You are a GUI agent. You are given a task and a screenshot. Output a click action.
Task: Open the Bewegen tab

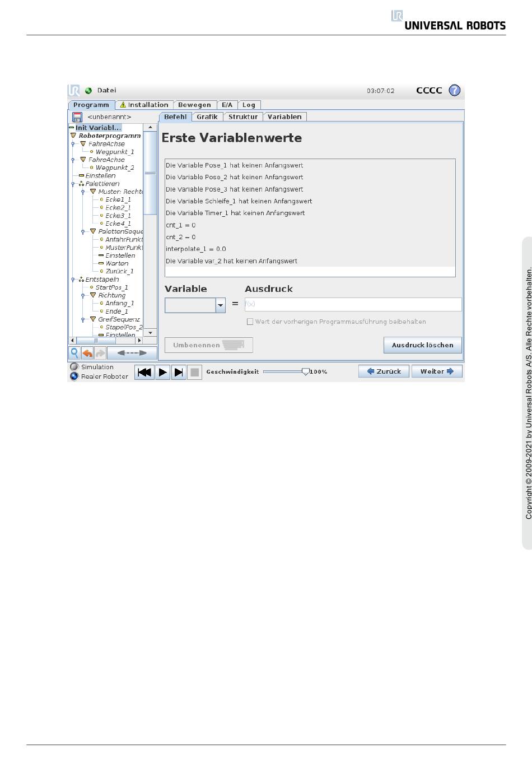tap(194, 105)
